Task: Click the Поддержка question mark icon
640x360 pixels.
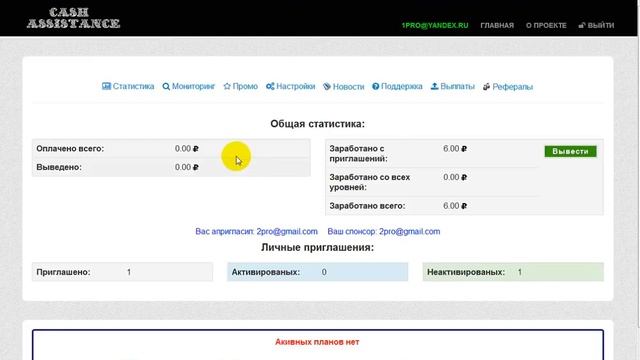Action: coord(376,86)
